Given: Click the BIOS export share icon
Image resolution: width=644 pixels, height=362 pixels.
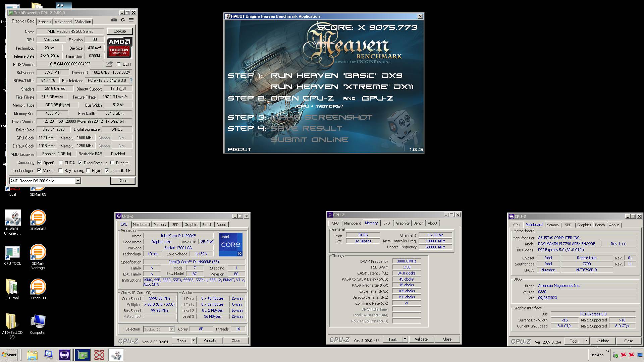Looking at the screenshot, I should click(x=109, y=64).
